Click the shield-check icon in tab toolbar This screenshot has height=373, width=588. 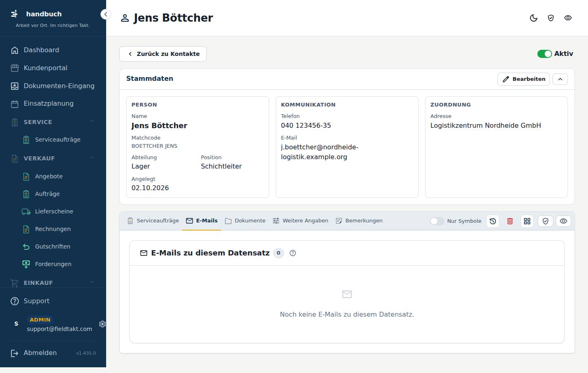[x=546, y=221]
